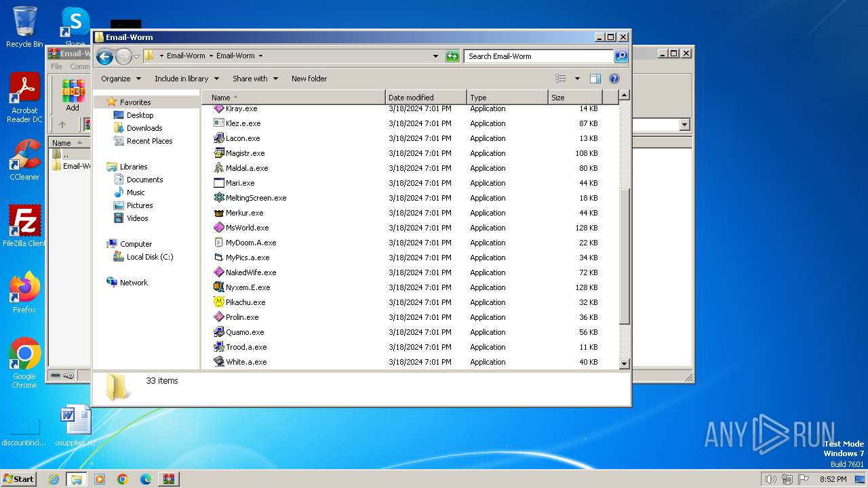This screenshot has height=488, width=868.
Task: Select the Pikachu.exe file icon
Action: pyautogui.click(x=218, y=302)
